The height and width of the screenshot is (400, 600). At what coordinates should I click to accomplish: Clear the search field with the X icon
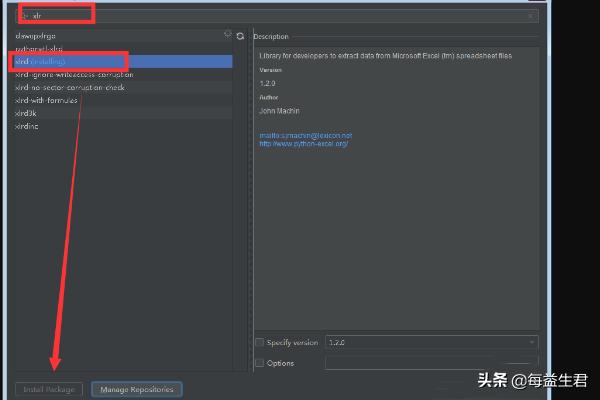point(530,16)
